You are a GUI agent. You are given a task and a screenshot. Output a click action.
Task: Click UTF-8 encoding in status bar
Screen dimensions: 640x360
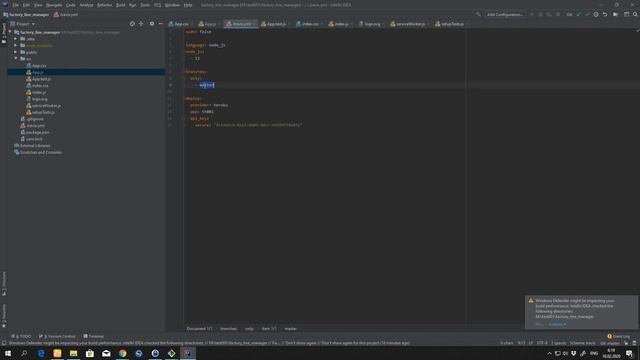click(x=542, y=343)
